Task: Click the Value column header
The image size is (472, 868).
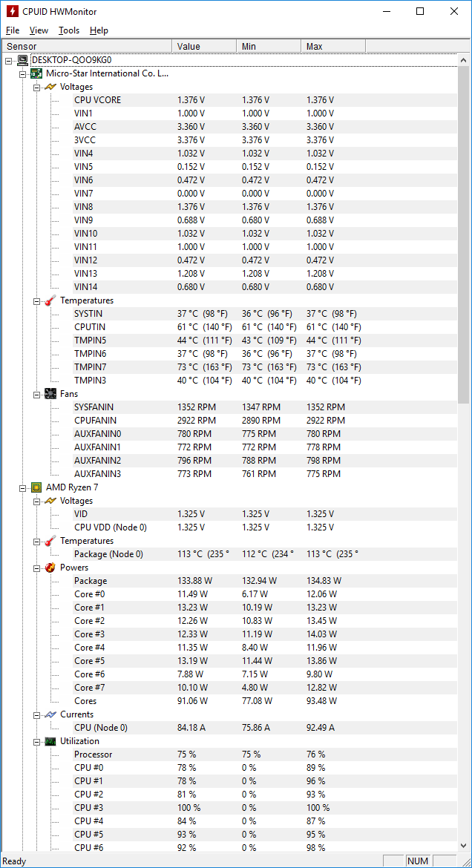Action: click(x=204, y=47)
